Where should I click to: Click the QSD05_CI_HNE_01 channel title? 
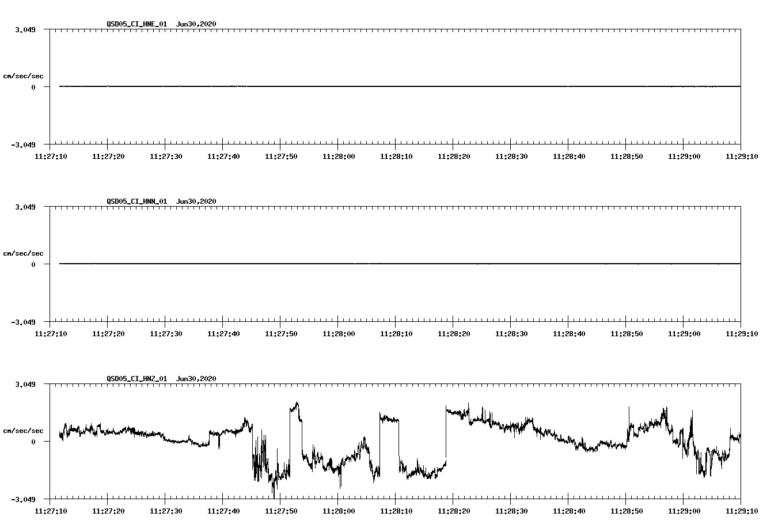point(137,24)
